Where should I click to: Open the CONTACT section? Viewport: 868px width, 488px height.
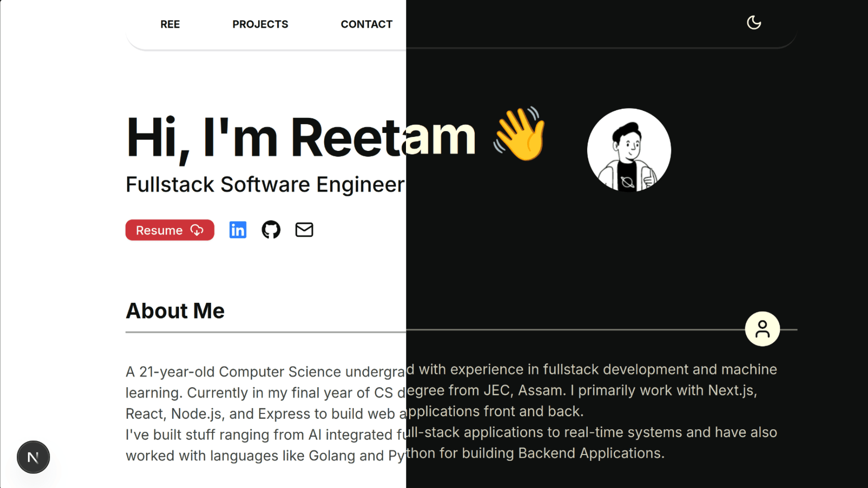(367, 24)
